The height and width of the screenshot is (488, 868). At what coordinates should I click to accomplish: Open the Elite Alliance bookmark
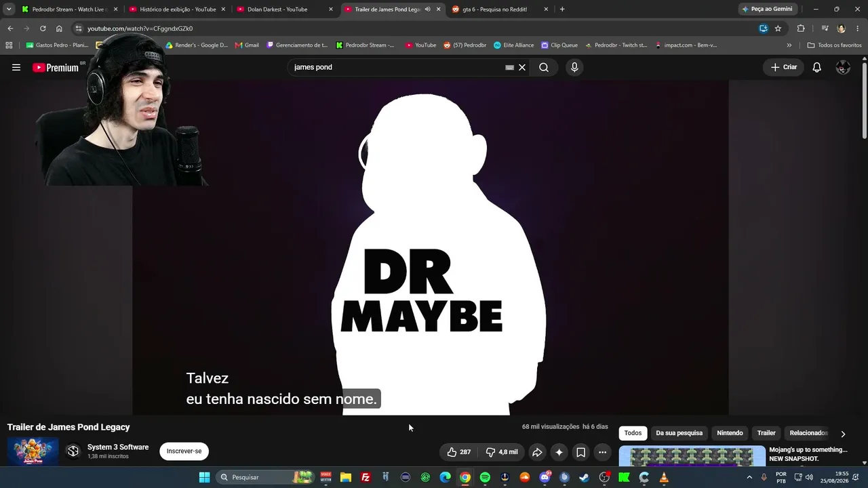point(513,45)
